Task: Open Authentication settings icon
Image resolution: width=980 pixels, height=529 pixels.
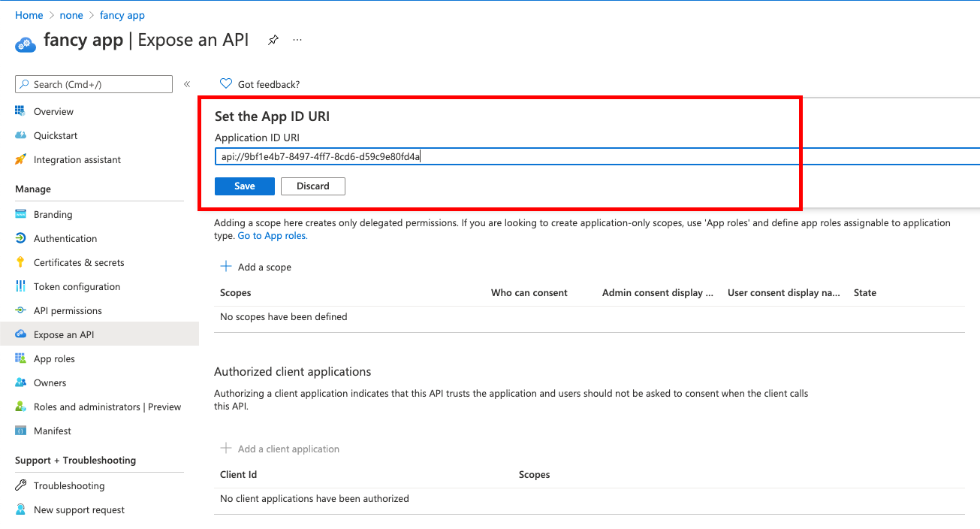Action: [23, 238]
